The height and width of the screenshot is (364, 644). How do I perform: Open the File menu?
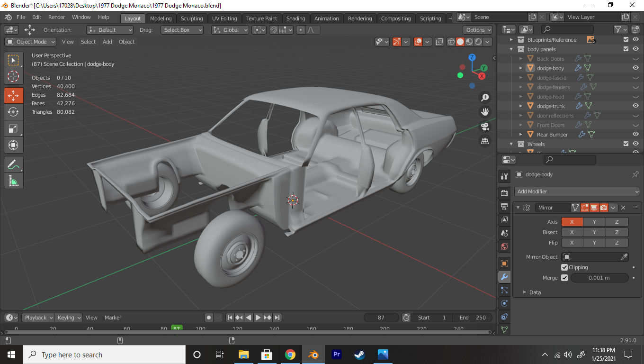coord(21,17)
